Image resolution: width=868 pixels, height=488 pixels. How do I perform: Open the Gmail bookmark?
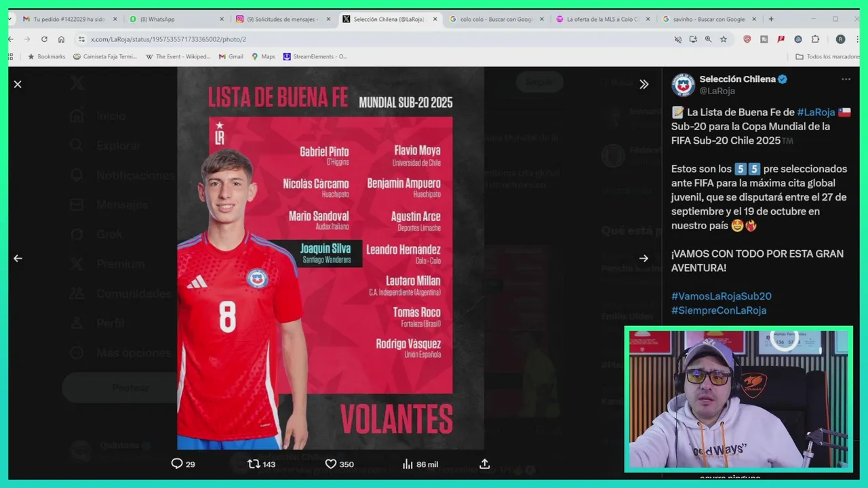tap(231, 57)
